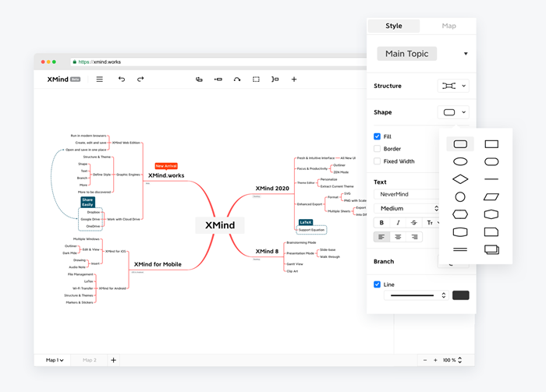Add a relationship curve from the toolbar
Image resolution: width=546 pixels, height=392 pixels.
tap(237, 79)
